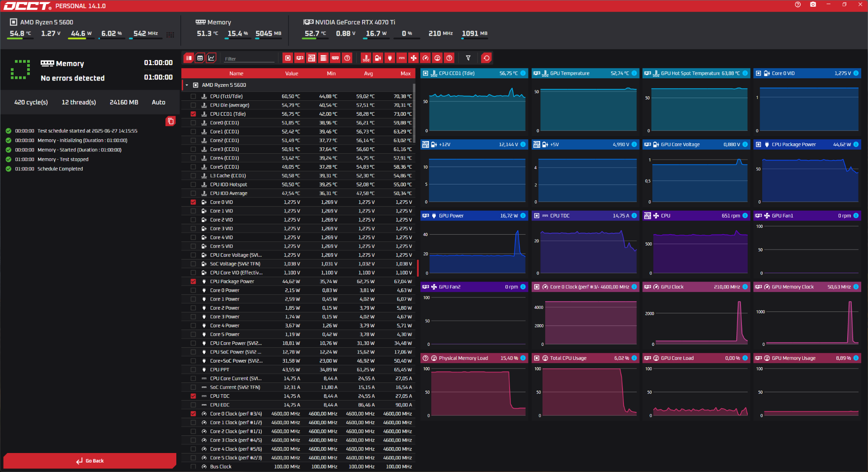The width and height of the screenshot is (868, 472).
Task: Click info icon on GPU Temperature graph
Action: point(634,73)
